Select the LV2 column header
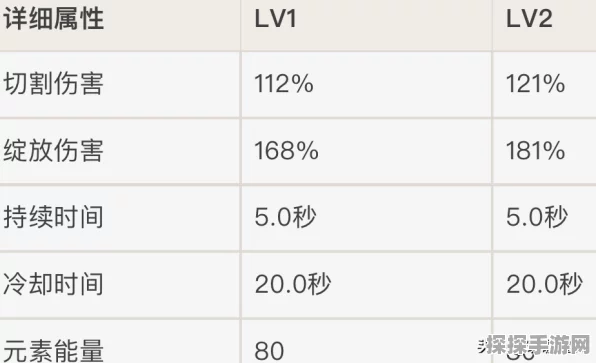Image resolution: width=596 pixels, height=363 pixels. (x=529, y=19)
